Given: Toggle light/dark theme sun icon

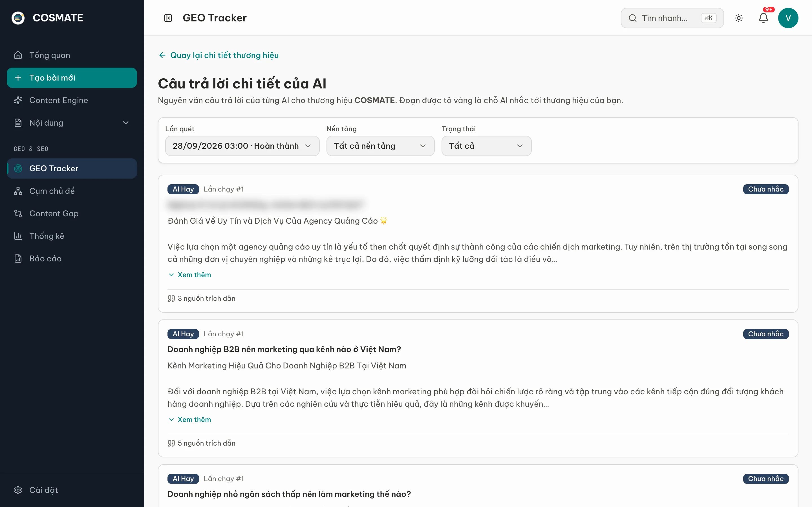Looking at the screenshot, I should click(738, 18).
